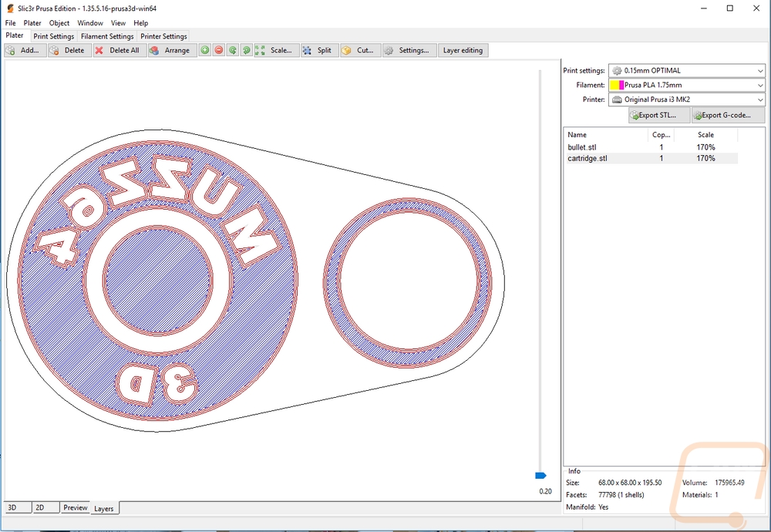Click the rotate 45° clockwise icon
Viewport: 771px width, 532px height.
click(x=247, y=50)
